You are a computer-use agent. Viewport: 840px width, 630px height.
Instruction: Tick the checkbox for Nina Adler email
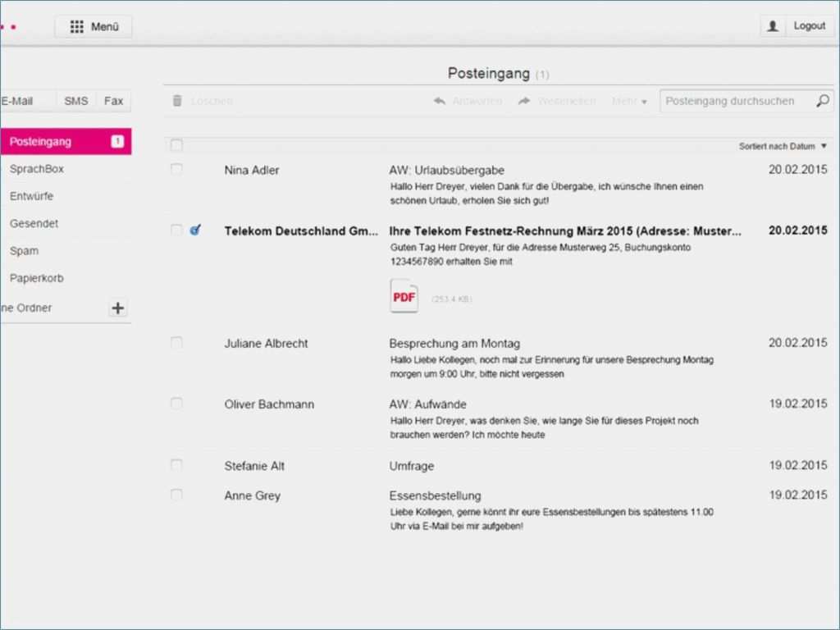pyautogui.click(x=176, y=169)
